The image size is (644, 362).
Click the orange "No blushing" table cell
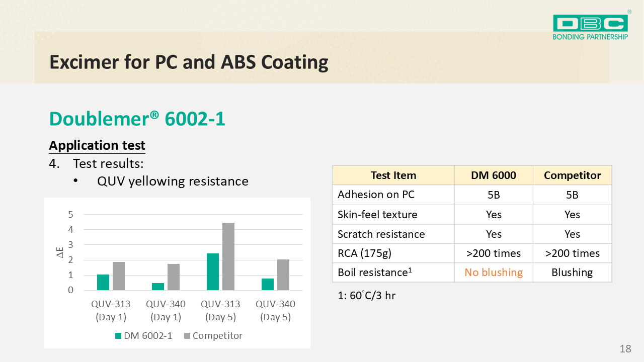[x=494, y=273]
